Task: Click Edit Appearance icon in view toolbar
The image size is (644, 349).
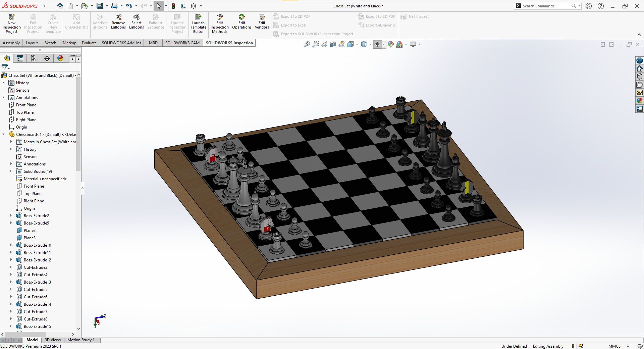Action: click(x=391, y=44)
